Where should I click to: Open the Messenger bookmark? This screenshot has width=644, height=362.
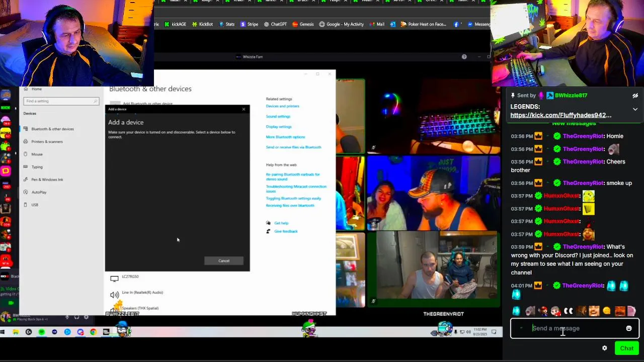point(478,24)
